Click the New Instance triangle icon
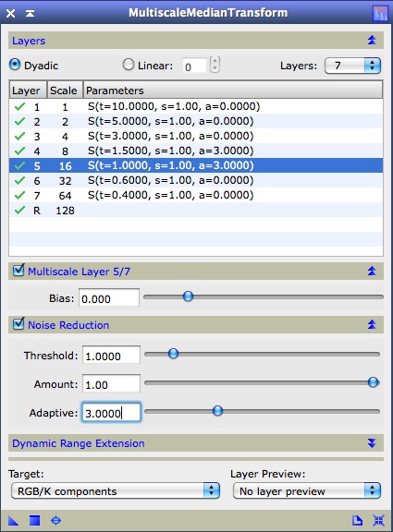This screenshot has width=393, height=532. pos(13,520)
